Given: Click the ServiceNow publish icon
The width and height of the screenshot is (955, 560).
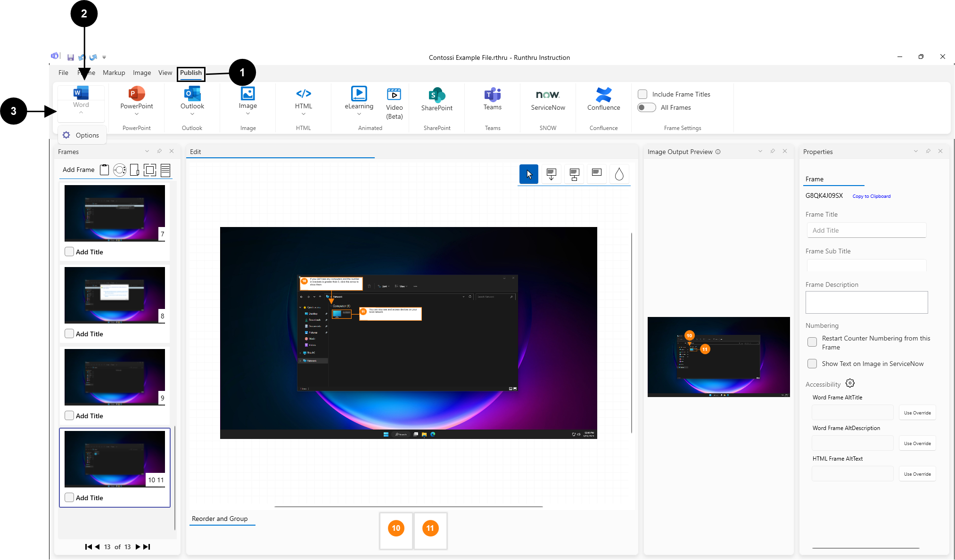Looking at the screenshot, I should click(548, 95).
